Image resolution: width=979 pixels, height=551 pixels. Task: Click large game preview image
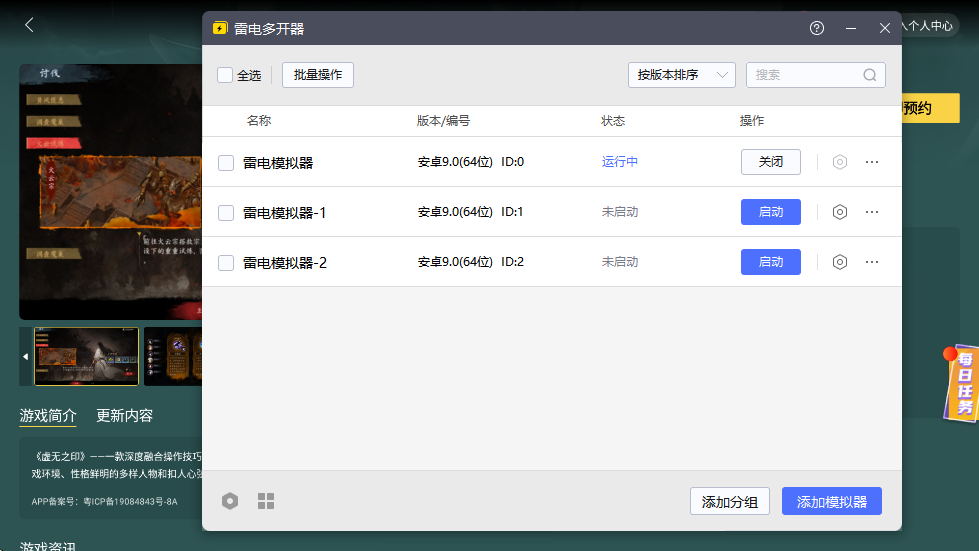(x=111, y=192)
